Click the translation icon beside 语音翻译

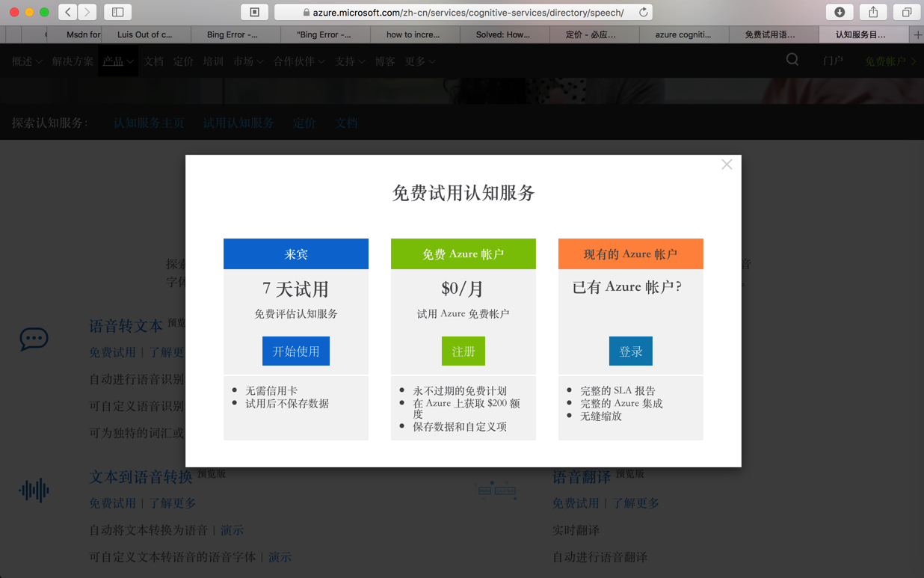[x=496, y=491]
